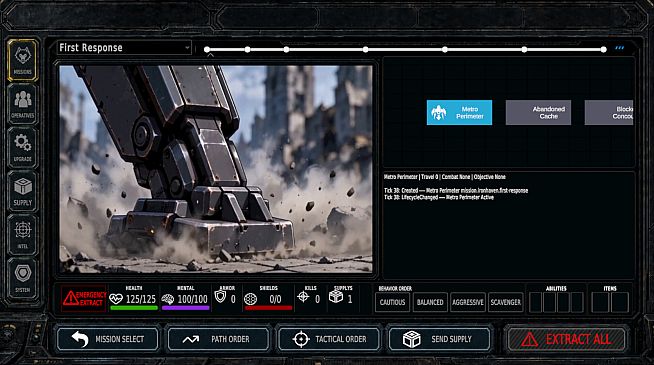Issue a Path Order
This screenshot has height=365, width=654.
tap(218, 339)
